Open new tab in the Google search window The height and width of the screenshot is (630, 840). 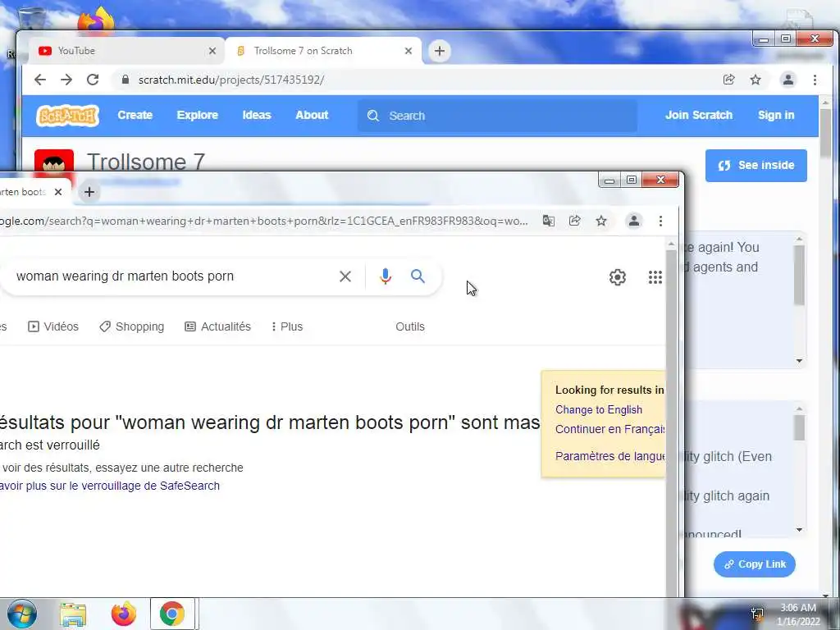click(x=89, y=192)
